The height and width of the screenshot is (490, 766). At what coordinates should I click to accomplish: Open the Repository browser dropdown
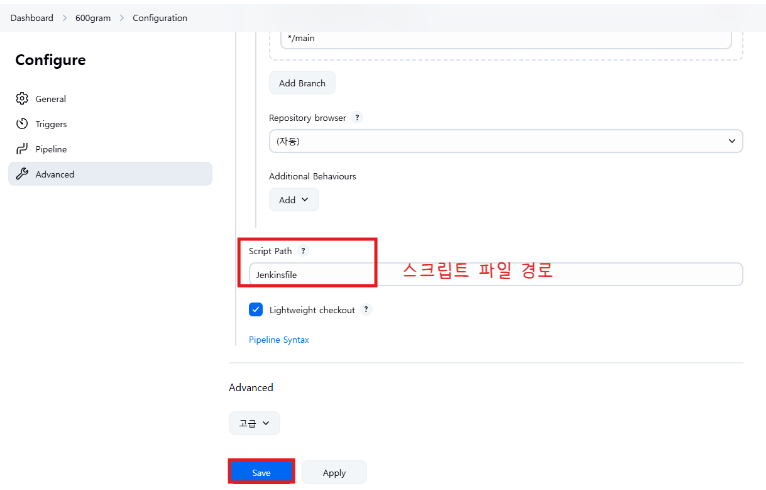click(506, 141)
